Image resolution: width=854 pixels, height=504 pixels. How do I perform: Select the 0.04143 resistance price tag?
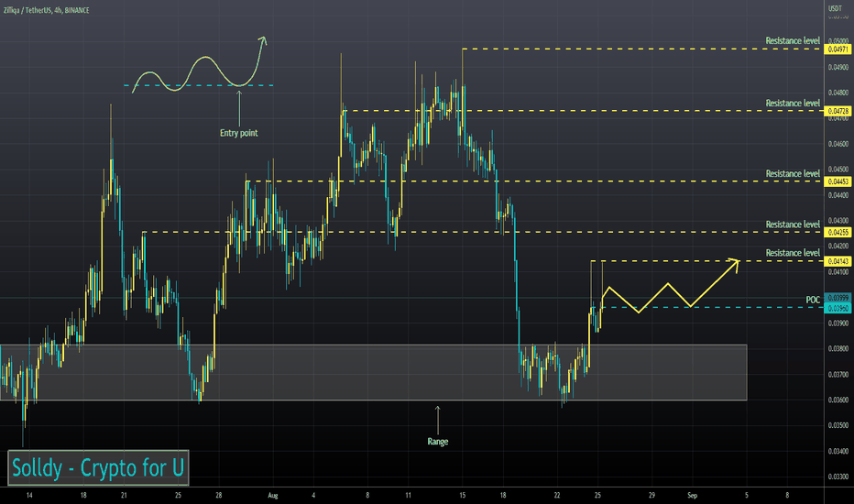pyautogui.click(x=838, y=261)
